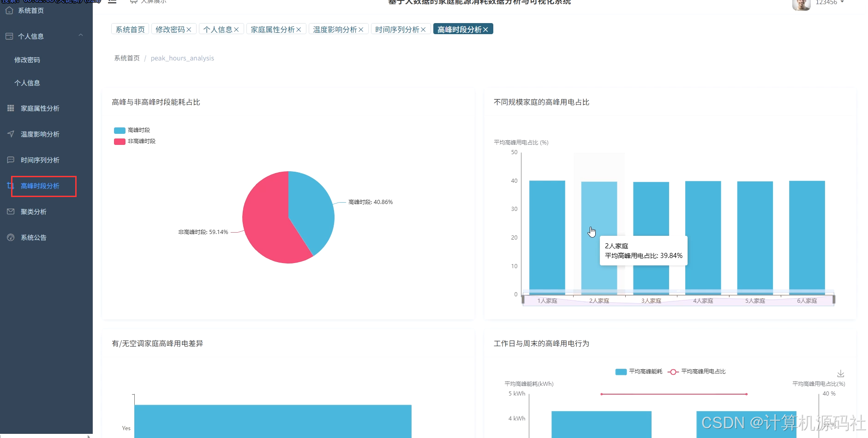The height and width of the screenshot is (438, 868).
Task: Grab the right data zoom slider handle
Action: point(834,300)
